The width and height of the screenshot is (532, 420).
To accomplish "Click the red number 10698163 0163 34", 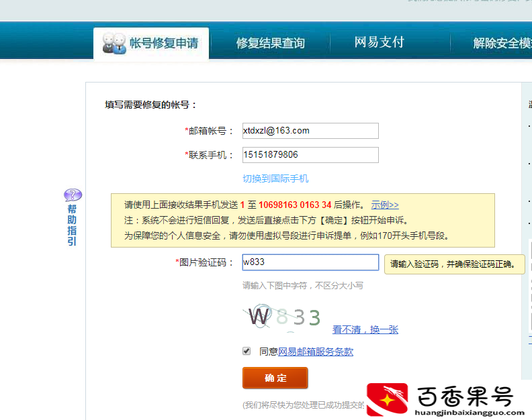I will pyautogui.click(x=295, y=205).
